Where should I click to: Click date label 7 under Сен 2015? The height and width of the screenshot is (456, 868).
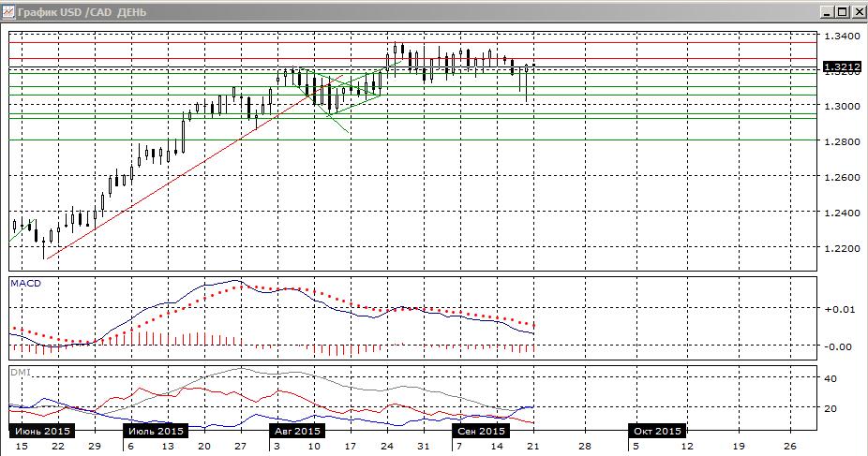coord(459,447)
